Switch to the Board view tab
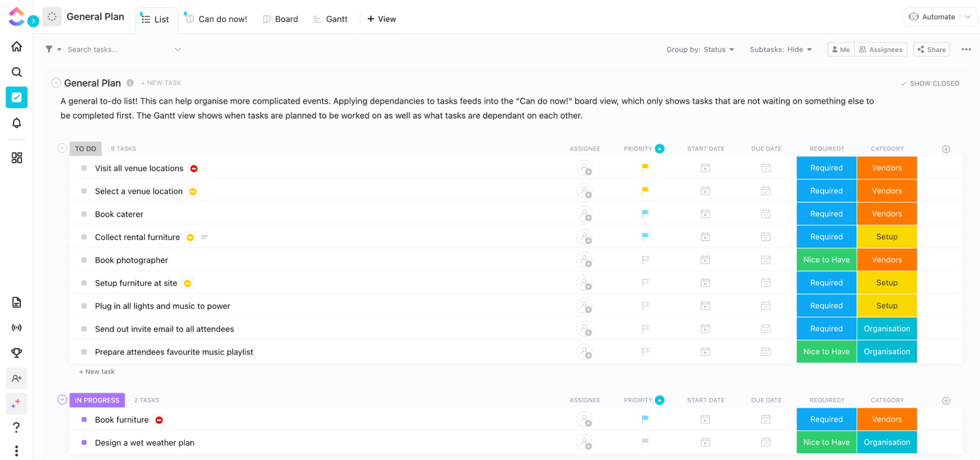This screenshot has width=980, height=460. point(280,19)
